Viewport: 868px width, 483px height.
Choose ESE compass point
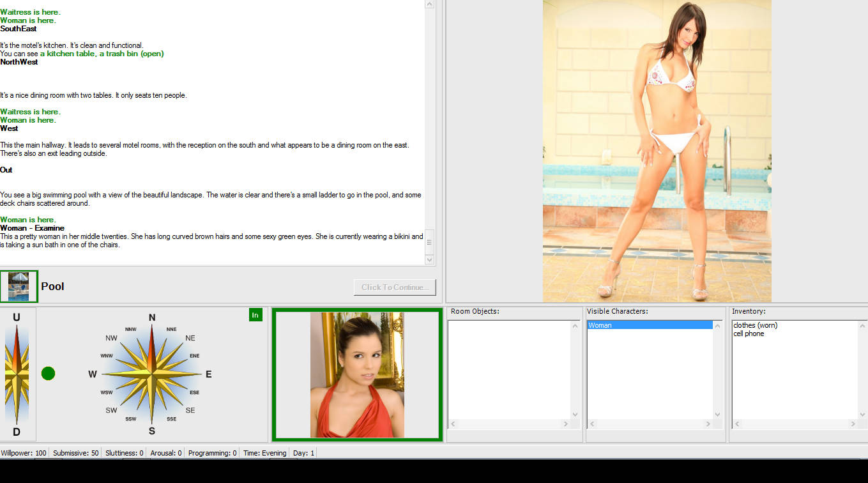pyautogui.click(x=195, y=392)
